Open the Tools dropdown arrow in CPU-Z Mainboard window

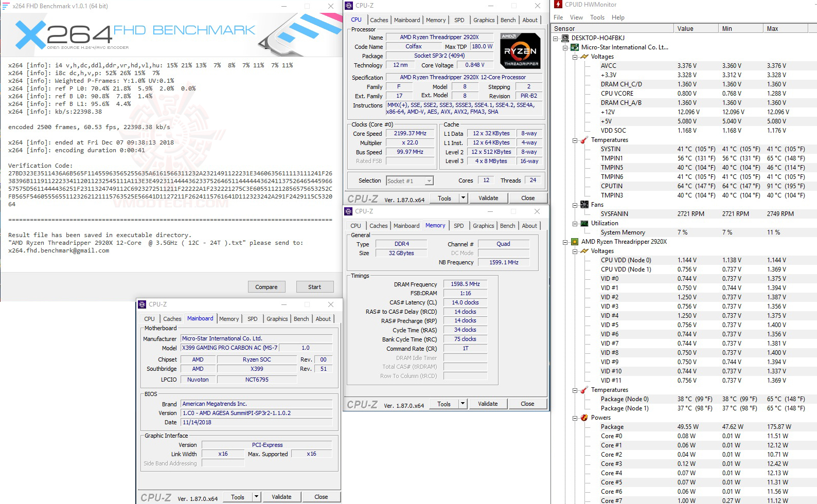click(x=256, y=497)
